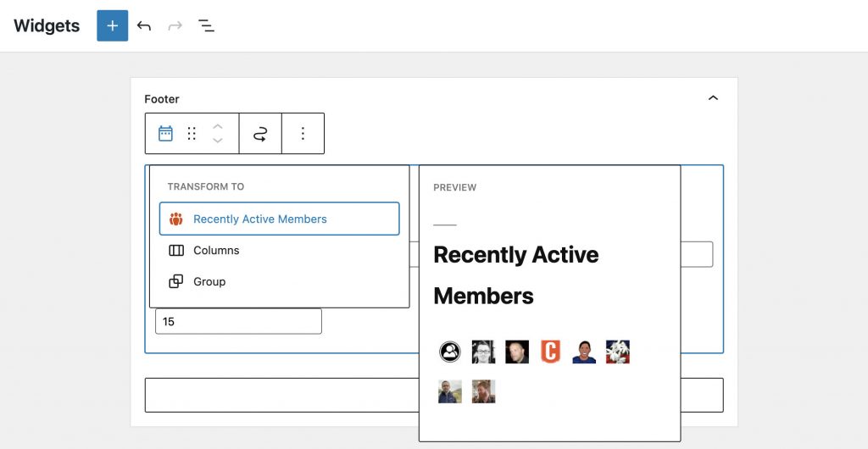Click the Transform block icon
868x449 pixels.
260,134
